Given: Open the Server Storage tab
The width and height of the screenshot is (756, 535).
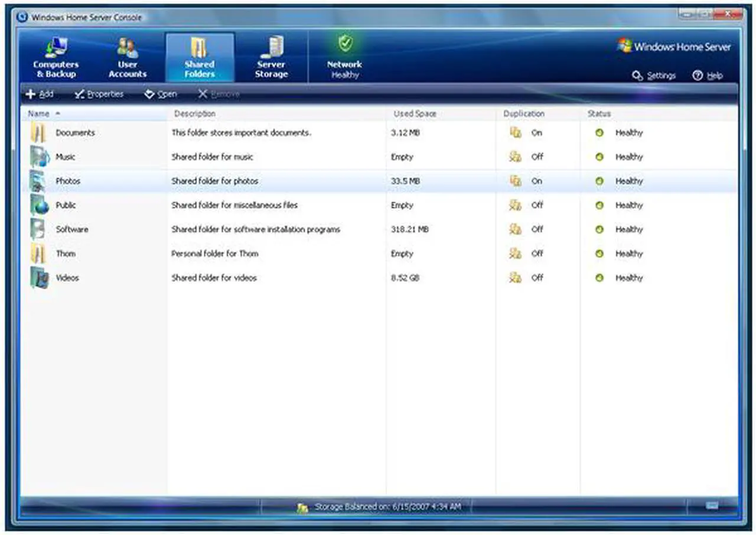Looking at the screenshot, I should [272, 57].
